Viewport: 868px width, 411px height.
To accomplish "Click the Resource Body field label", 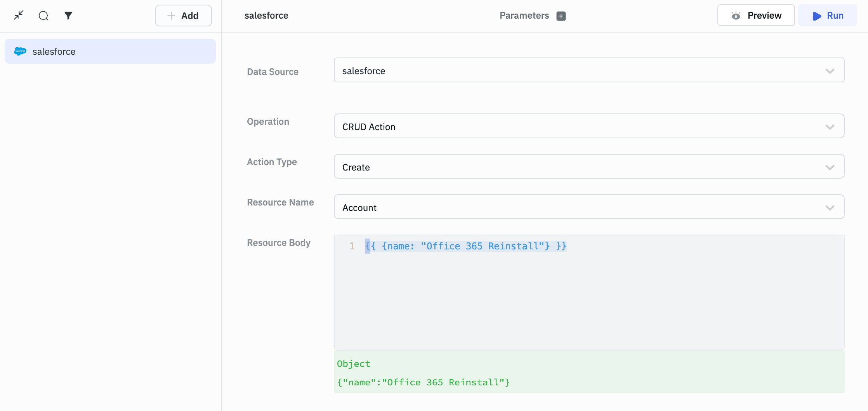I will (x=279, y=243).
